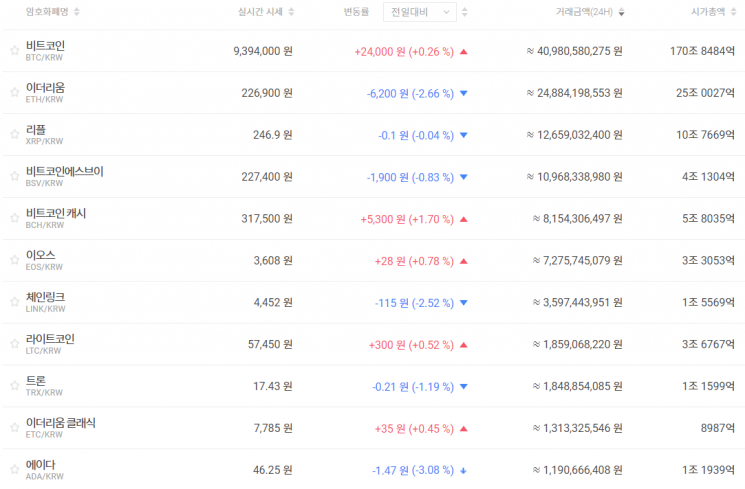Click the ETH/KRW ticker text

pos(44,99)
